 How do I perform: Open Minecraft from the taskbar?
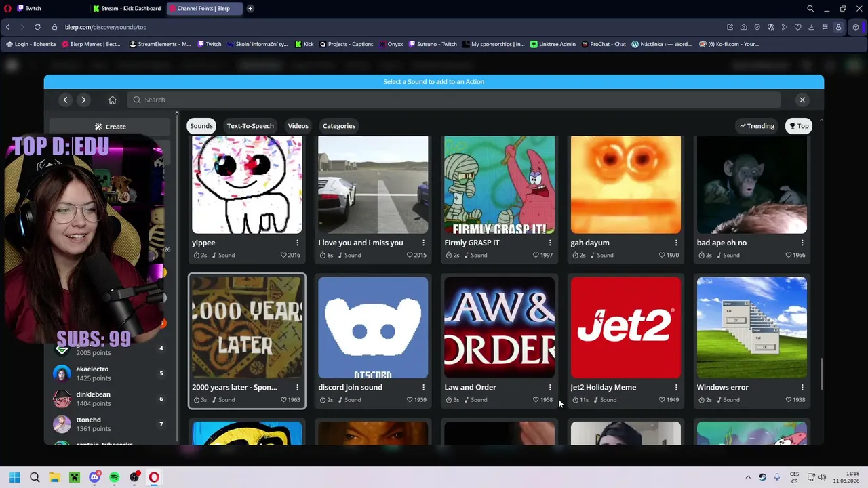(x=75, y=477)
